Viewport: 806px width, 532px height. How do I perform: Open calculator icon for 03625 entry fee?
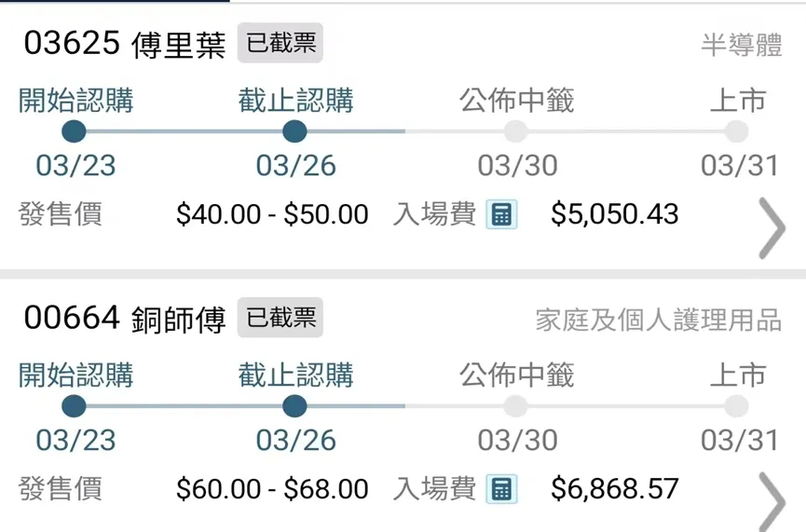pyautogui.click(x=501, y=214)
